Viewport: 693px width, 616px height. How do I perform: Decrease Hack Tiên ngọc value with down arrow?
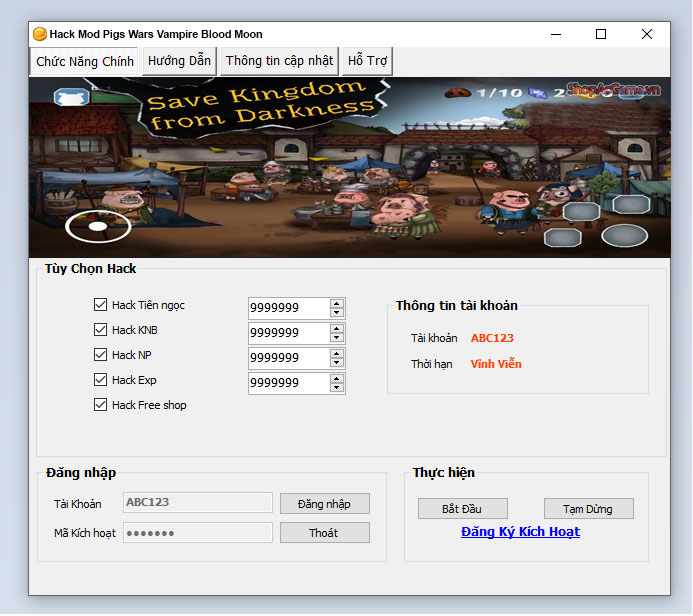click(337, 312)
